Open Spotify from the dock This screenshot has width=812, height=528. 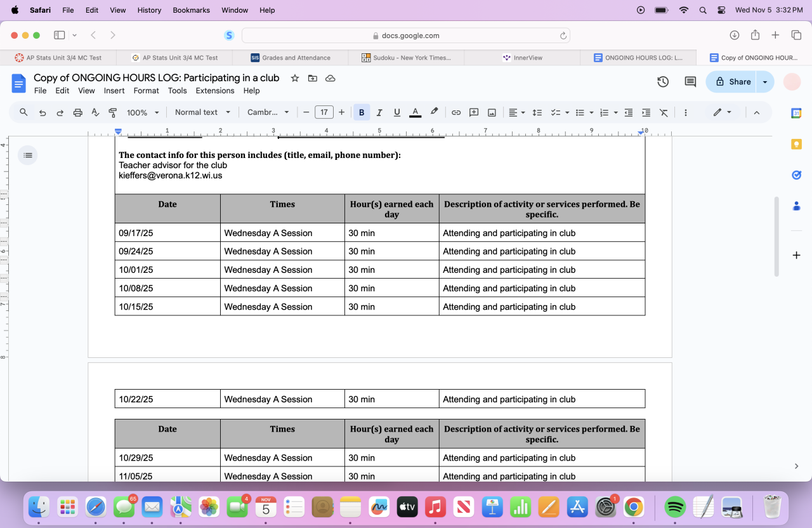675,507
